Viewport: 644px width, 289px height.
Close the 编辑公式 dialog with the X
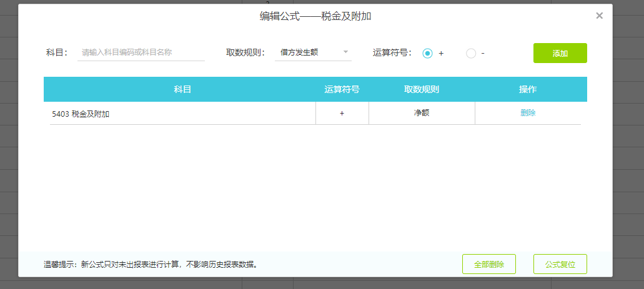pyautogui.click(x=599, y=16)
